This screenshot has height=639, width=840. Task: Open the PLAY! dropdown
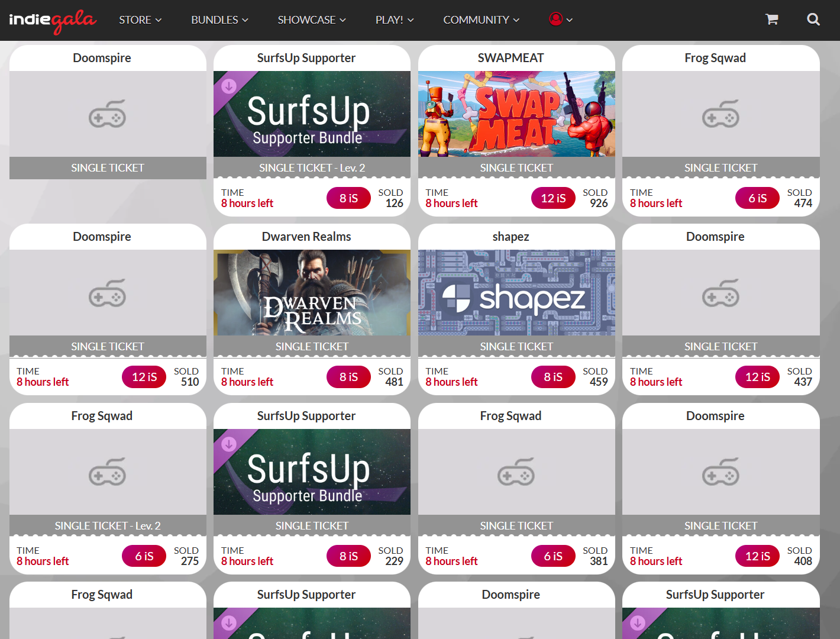click(395, 20)
